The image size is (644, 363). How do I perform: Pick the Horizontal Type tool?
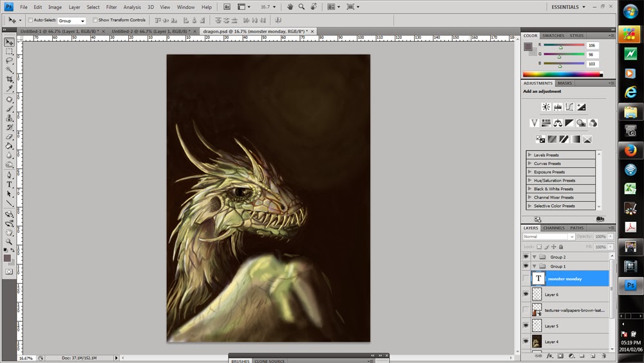coord(10,184)
